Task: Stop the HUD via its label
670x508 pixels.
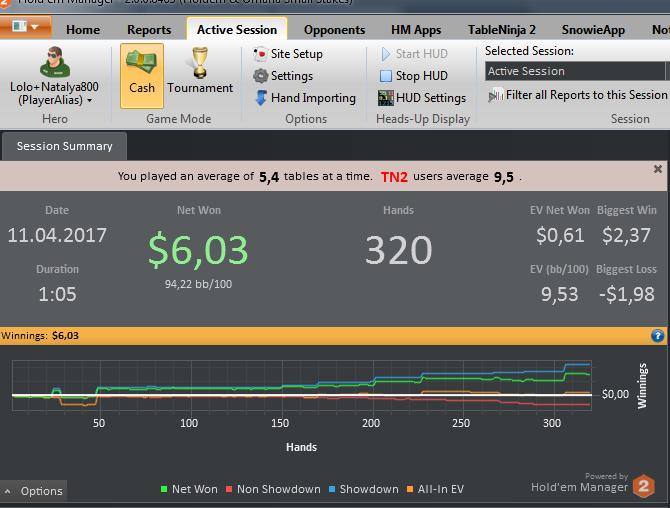Action: (422, 76)
